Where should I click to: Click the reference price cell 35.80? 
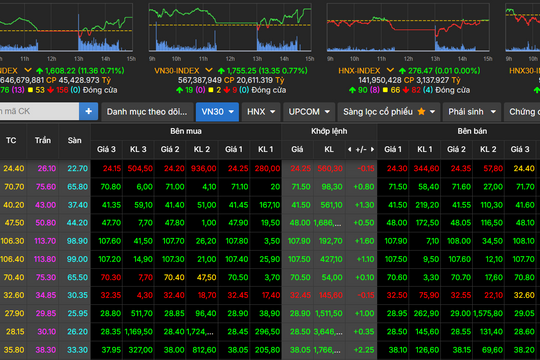pos(14,350)
